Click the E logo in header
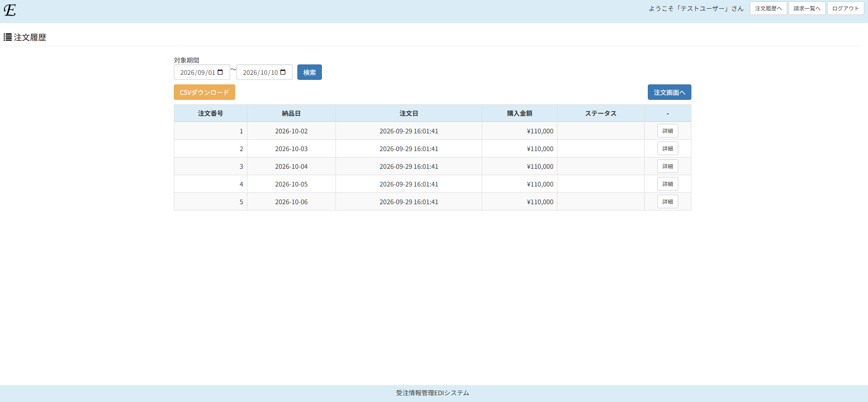868x402 pixels. (10, 10)
